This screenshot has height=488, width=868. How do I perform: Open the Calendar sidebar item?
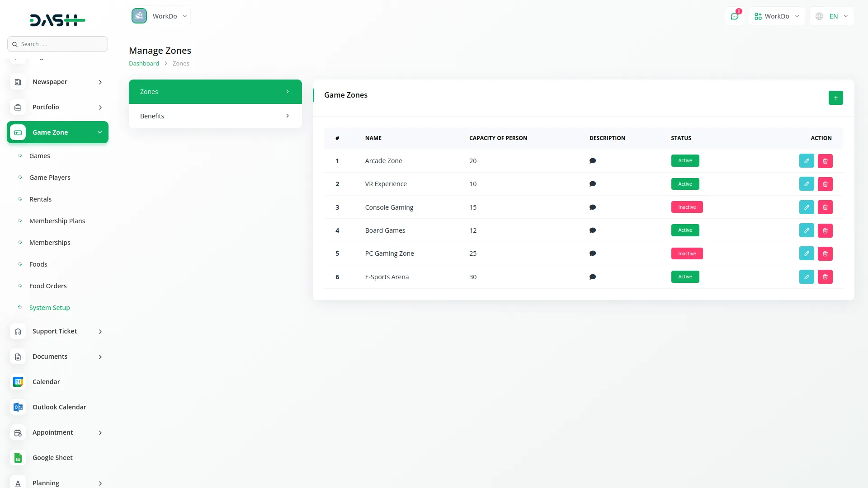point(46,382)
